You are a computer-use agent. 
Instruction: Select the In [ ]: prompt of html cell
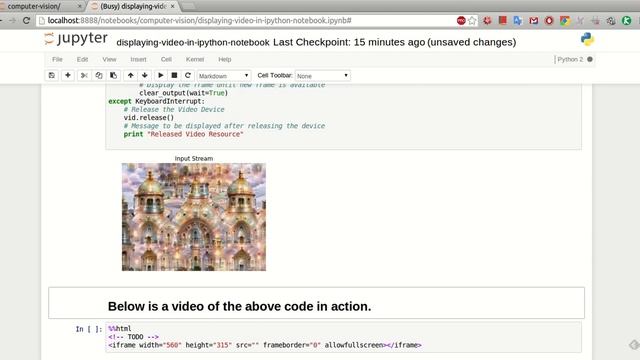click(89, 329)
